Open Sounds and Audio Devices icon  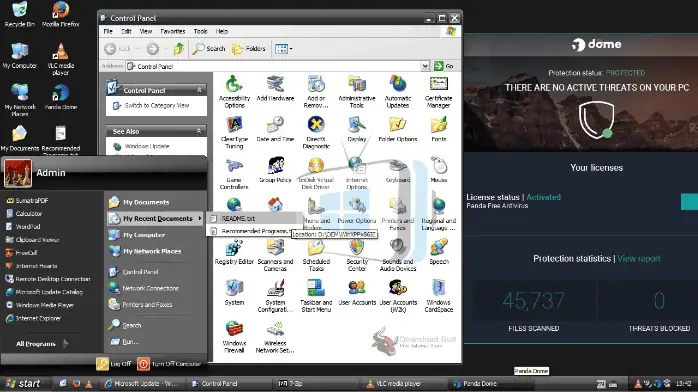tap(398, 255)
